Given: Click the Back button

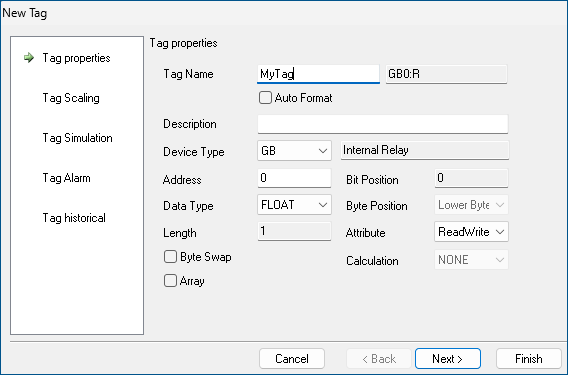Looking at the screenshot, I should coord(379,359).
